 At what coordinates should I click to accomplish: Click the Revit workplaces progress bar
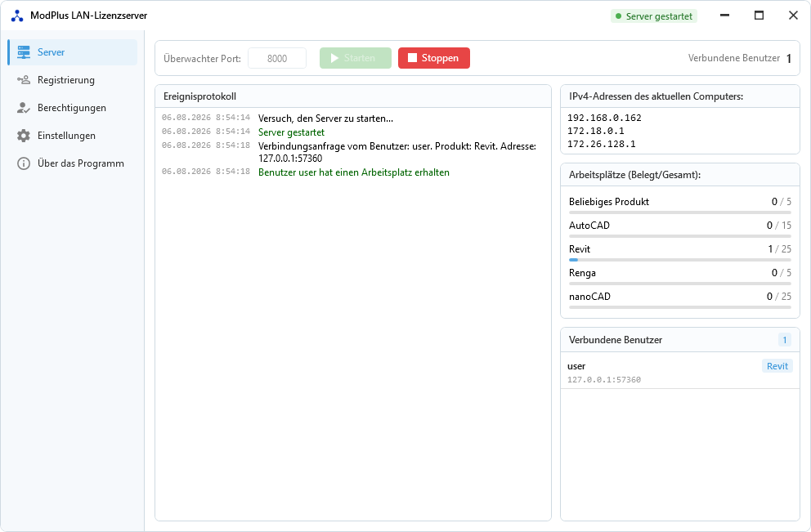click(679, 260)
